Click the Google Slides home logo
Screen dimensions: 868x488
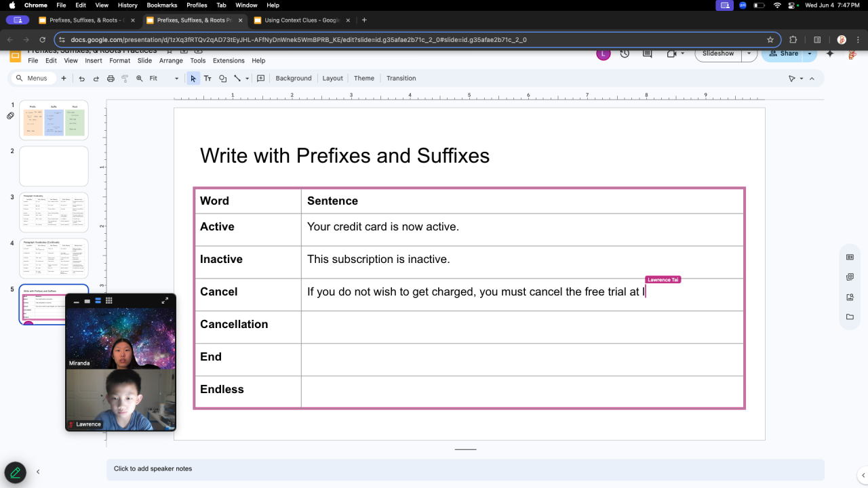tap(15, 54)
